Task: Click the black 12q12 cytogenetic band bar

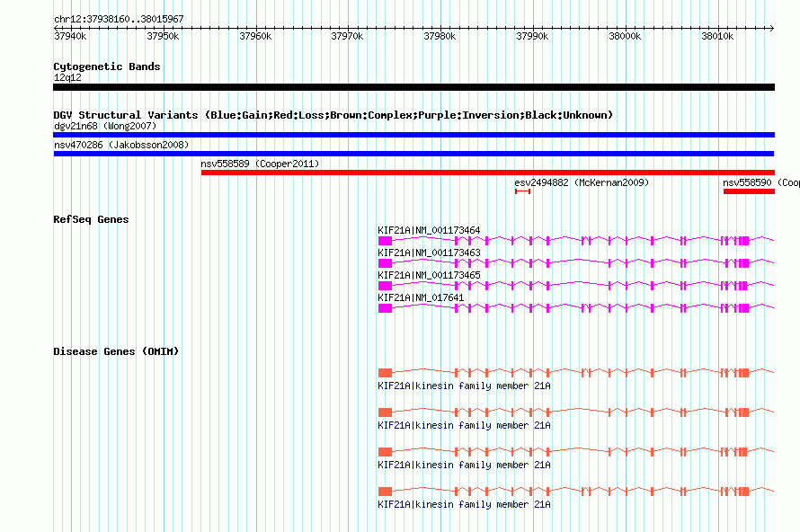Action: (x=413, y=87)
